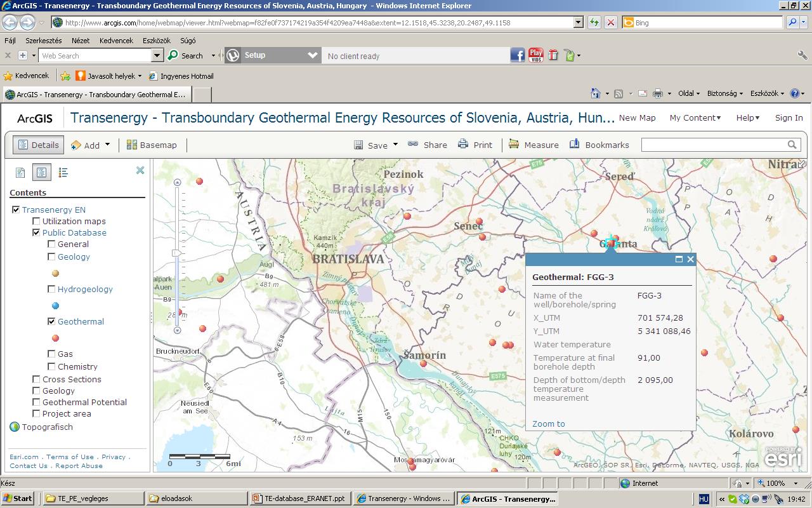Close the FGG-3 info popup
Viewport: 812px width, 508px height.
pos(690,259)
